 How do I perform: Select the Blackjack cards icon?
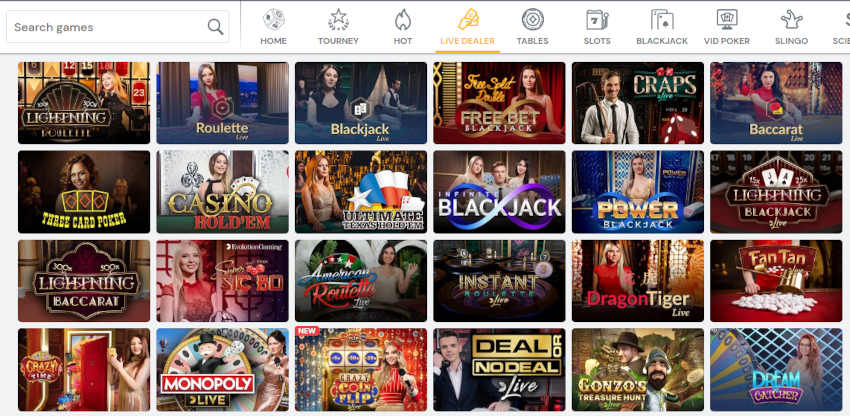pos(662,20)
